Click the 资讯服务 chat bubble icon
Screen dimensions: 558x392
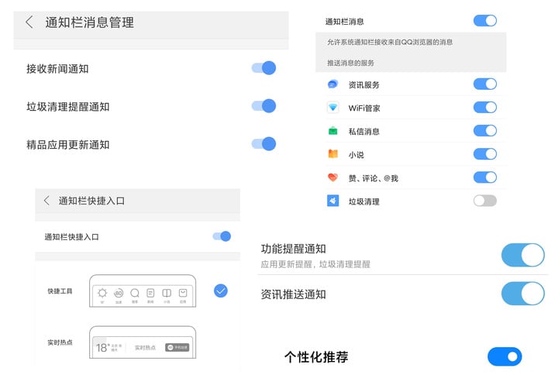click(332, 84)
